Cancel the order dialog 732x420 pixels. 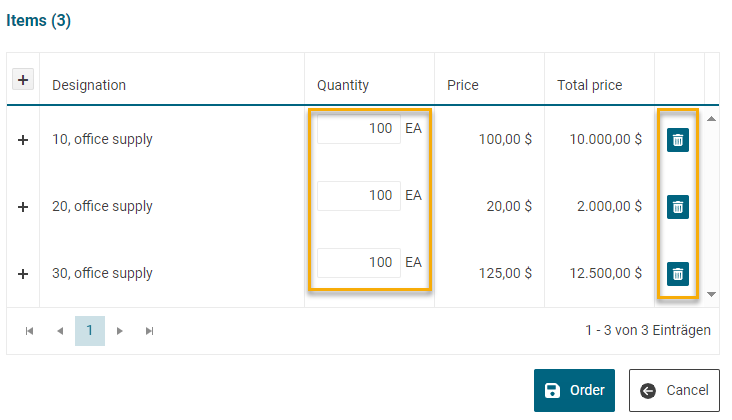coord(674,391)
